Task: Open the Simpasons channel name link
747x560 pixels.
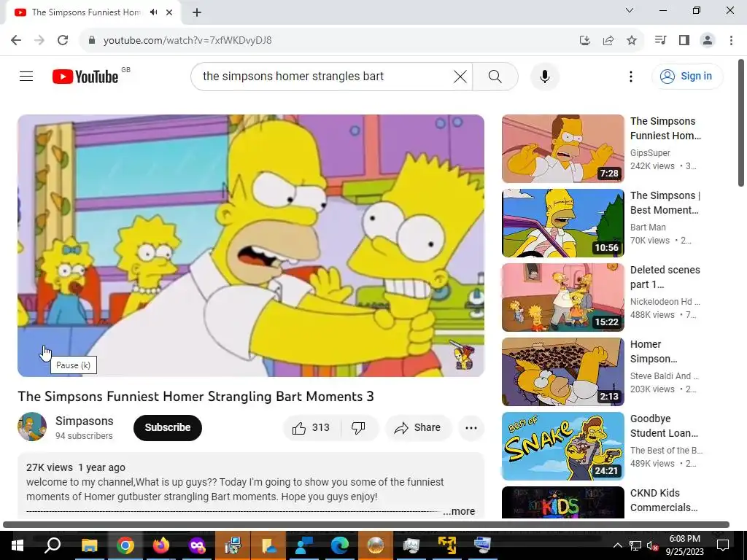Action: coord(85,421)
